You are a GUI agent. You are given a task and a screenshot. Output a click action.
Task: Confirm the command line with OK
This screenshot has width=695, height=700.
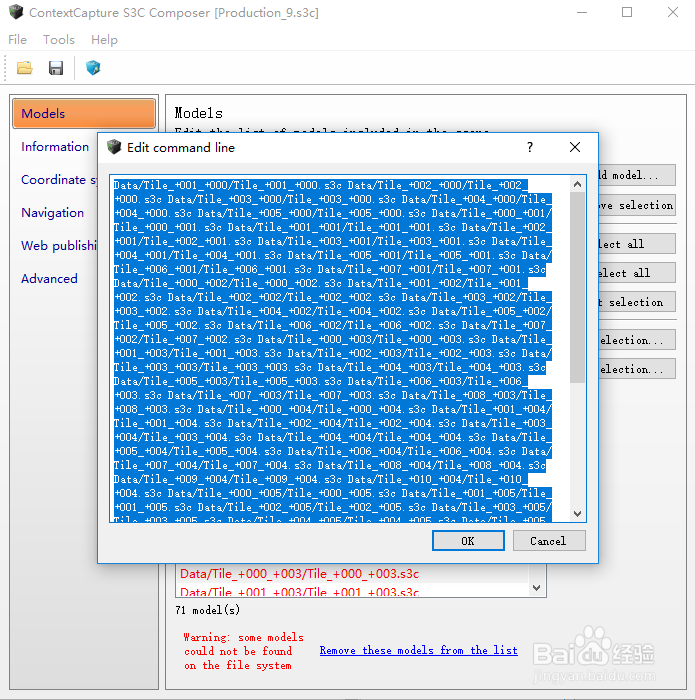[x=468, y=541]
